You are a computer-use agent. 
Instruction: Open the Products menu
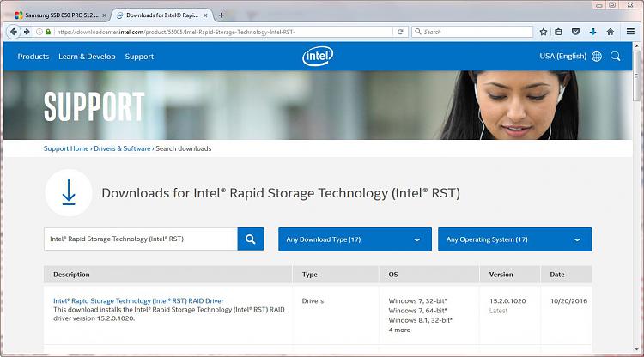pos(33,57)
